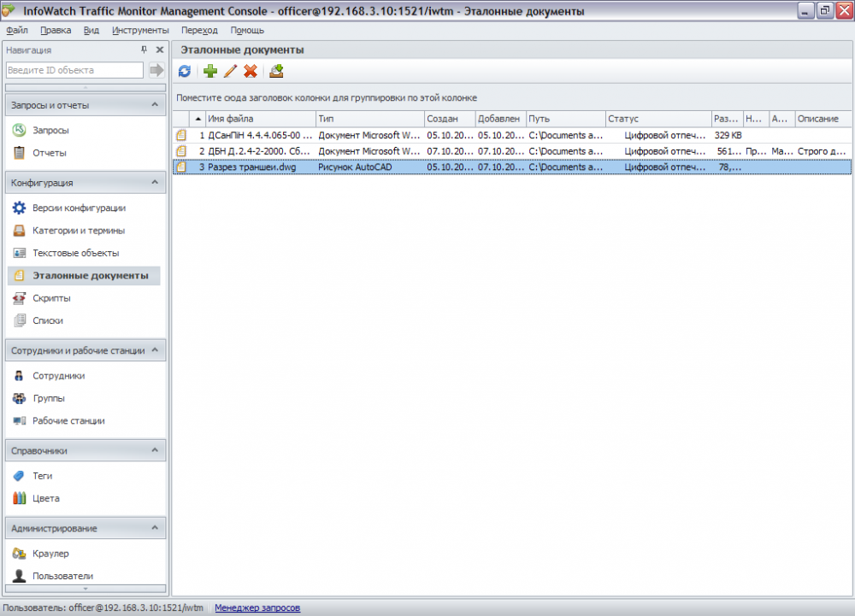Restore down the Traffic Monitor window
This screenshot has height=616, width=855.
[824, 10]
